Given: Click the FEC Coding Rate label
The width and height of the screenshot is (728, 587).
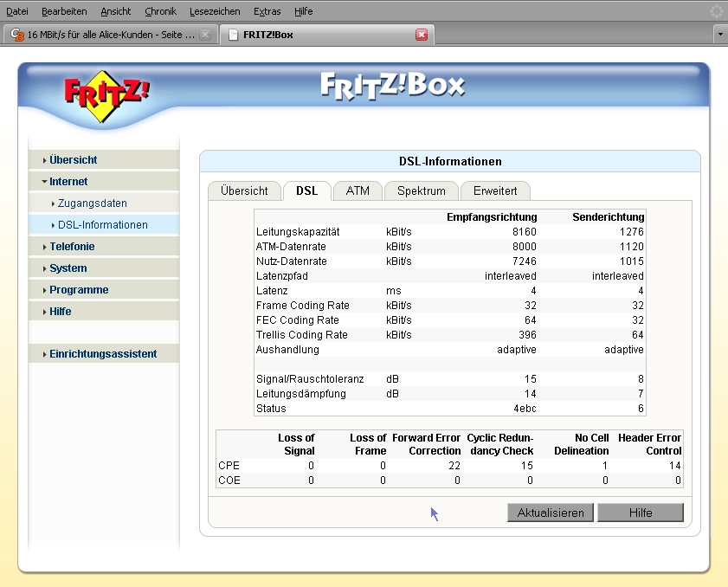Looking at the screenshot, I should (x=298, y=320).
